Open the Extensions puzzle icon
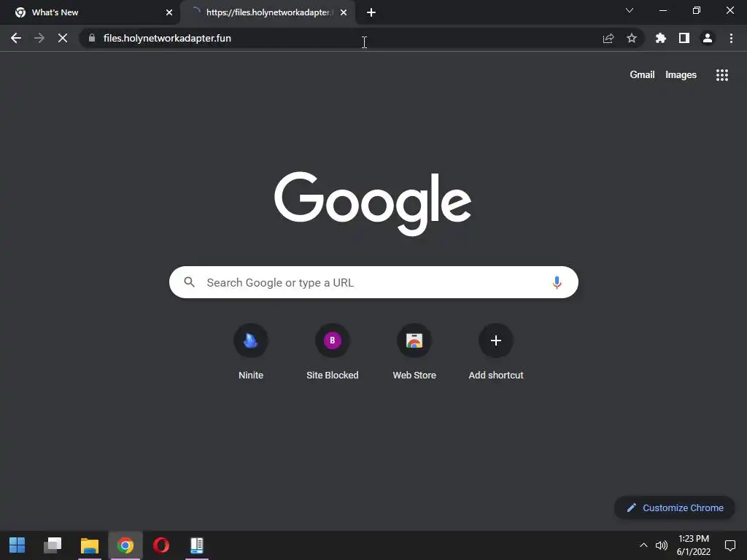 pyautogui.click(x=661, y=38)
